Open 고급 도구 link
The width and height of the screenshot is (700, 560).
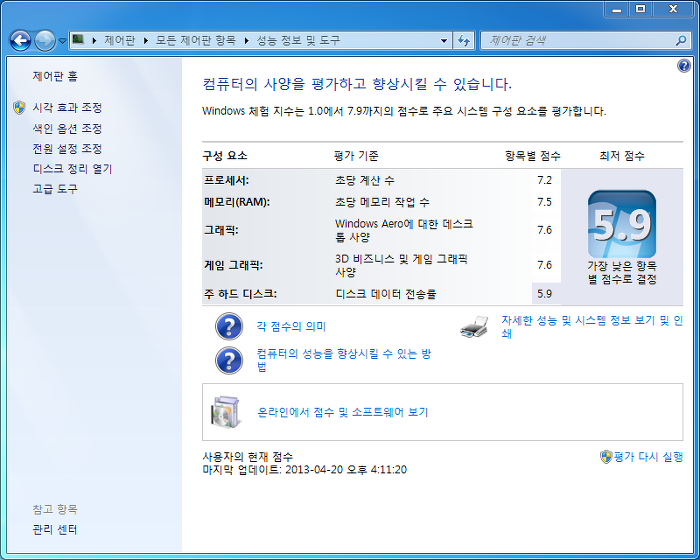click(55, 189)
